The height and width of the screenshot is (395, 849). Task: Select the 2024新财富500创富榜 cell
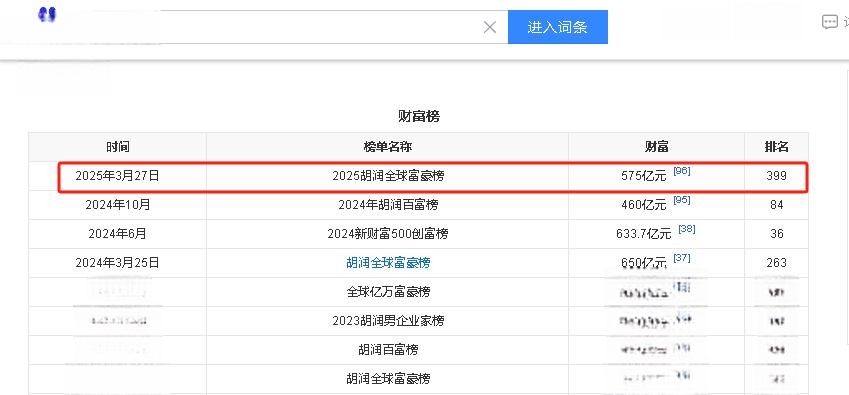coord(388,234)
